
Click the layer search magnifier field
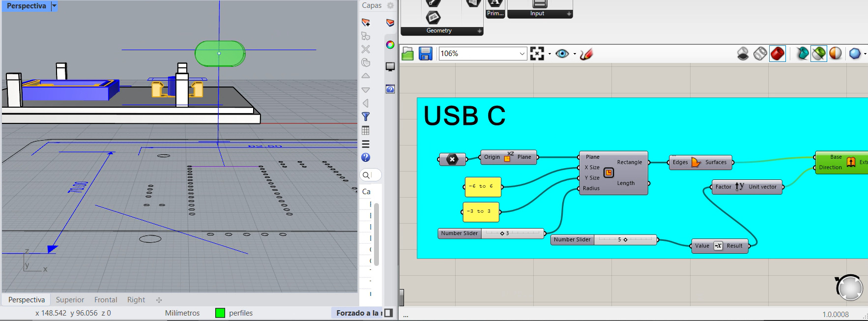point(371,175)
